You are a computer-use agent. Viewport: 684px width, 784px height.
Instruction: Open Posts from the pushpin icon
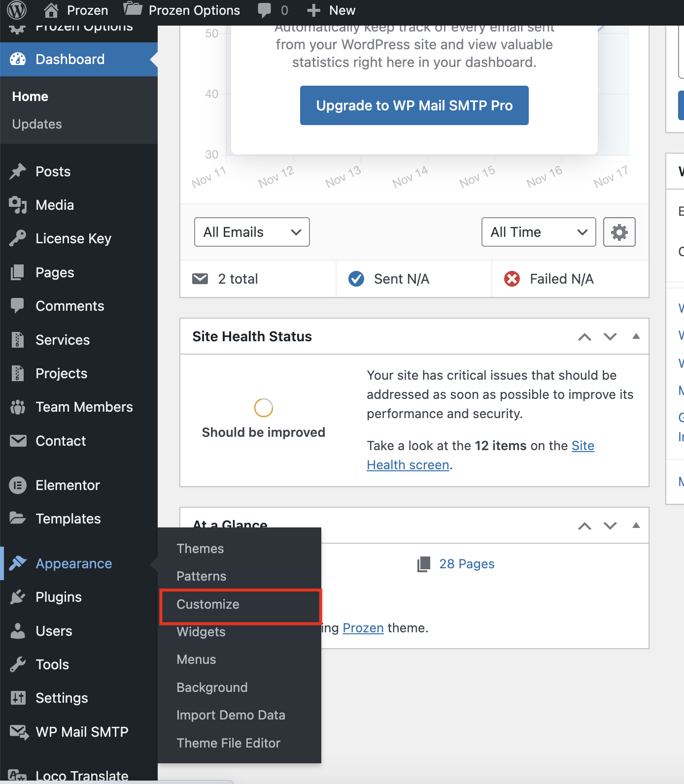(x=18, y=171)
